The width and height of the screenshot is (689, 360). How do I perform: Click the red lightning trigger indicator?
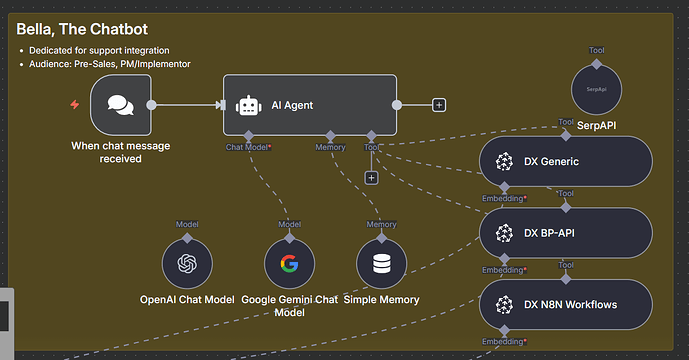(75, 105)
